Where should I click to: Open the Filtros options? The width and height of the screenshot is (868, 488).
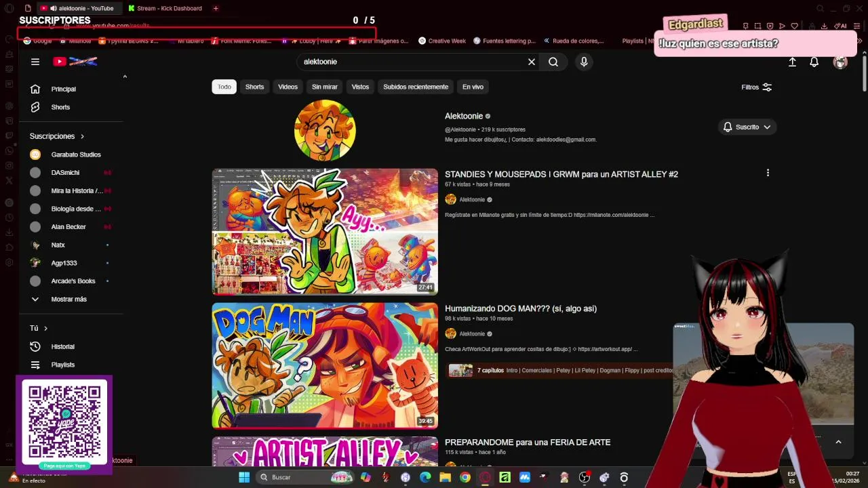point(757,87)
